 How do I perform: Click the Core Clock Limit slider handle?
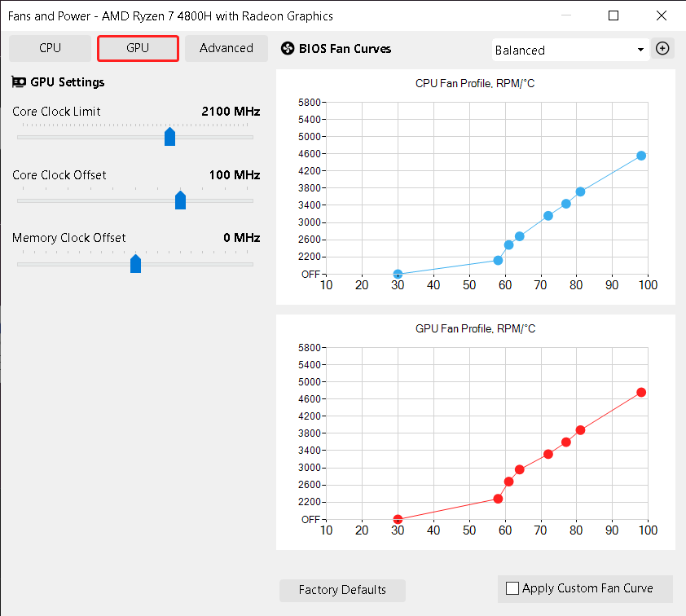coord(169,136)
